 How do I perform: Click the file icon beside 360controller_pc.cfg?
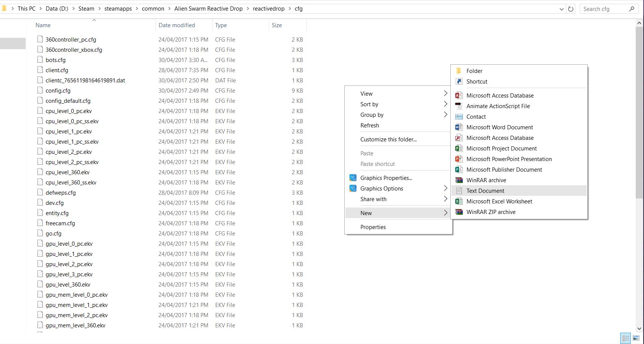point(40,39)
